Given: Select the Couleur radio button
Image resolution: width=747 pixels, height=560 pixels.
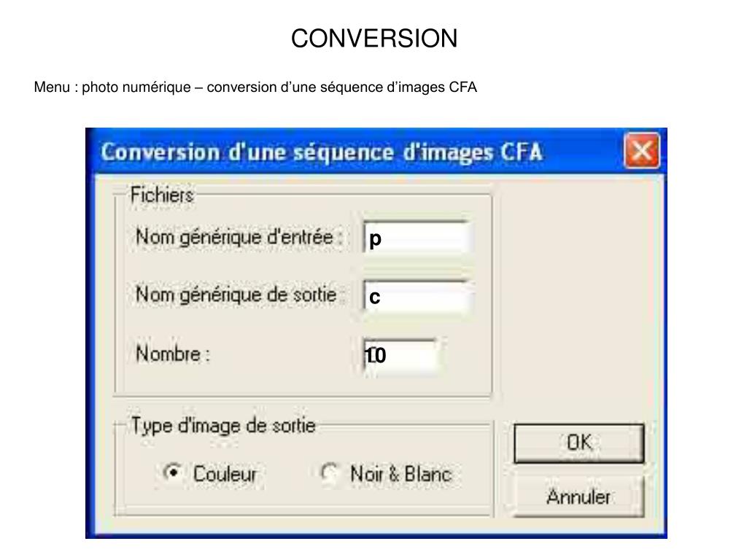Looking at the screenshot, I should tap(172, 472).
